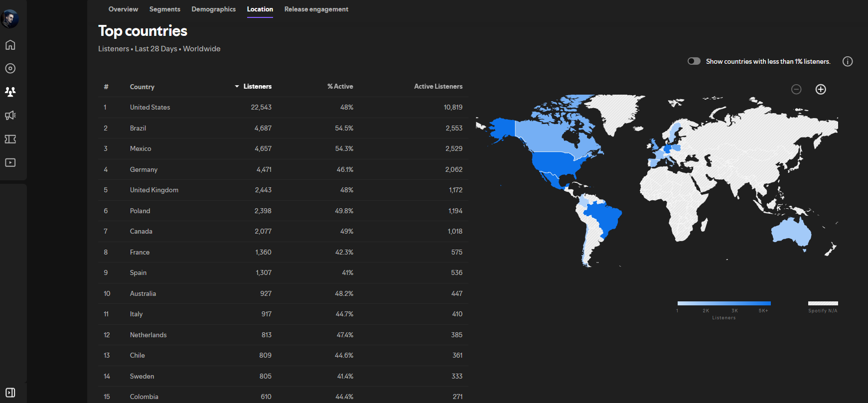Select the Audience people sidebar icon

(x=10, y=92)
